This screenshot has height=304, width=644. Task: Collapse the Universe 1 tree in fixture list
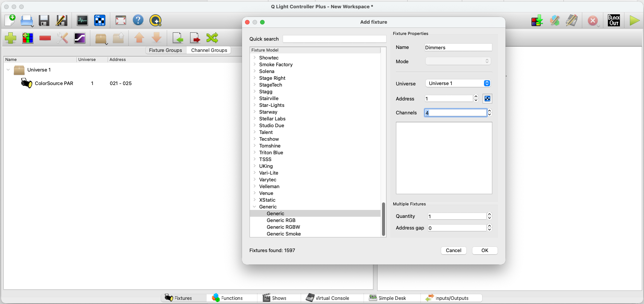click(x=8, y=70)
